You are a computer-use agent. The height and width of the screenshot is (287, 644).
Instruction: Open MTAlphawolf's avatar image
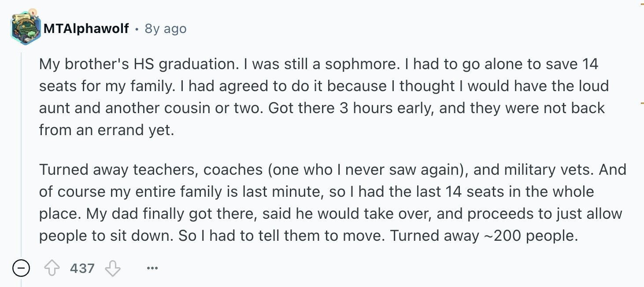coord(26,28)
